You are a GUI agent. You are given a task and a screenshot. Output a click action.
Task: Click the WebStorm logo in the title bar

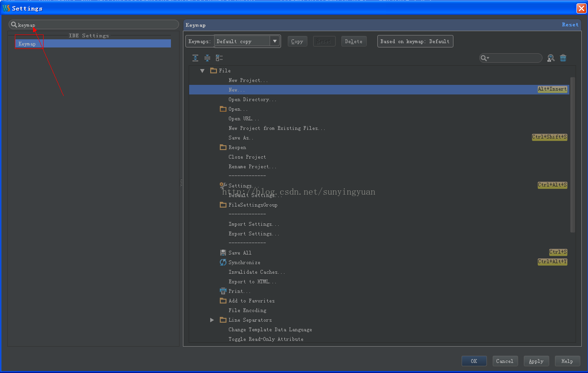[6, 8]
